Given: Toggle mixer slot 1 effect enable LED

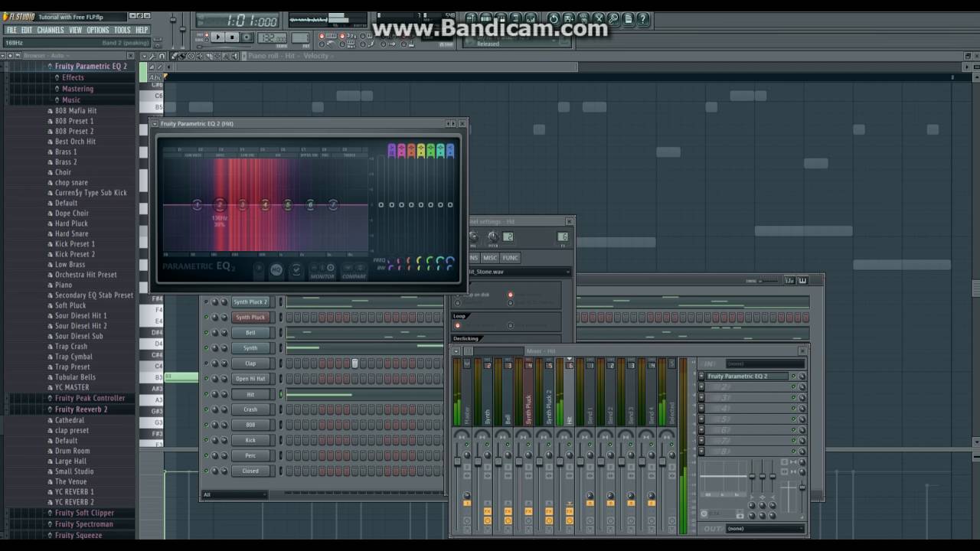Looking at the screenshot, I should pyautogui.click(x=794, y=377).
